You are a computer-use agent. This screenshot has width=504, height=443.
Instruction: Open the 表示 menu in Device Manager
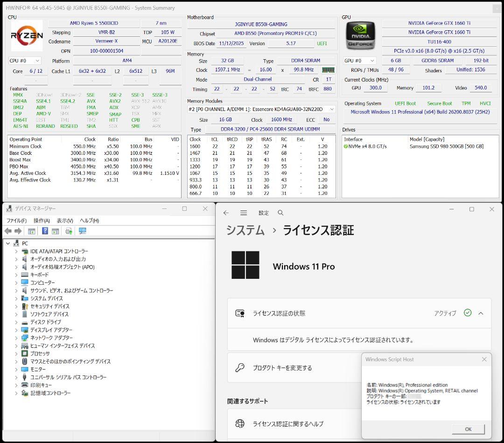click(x=64, y=221)
